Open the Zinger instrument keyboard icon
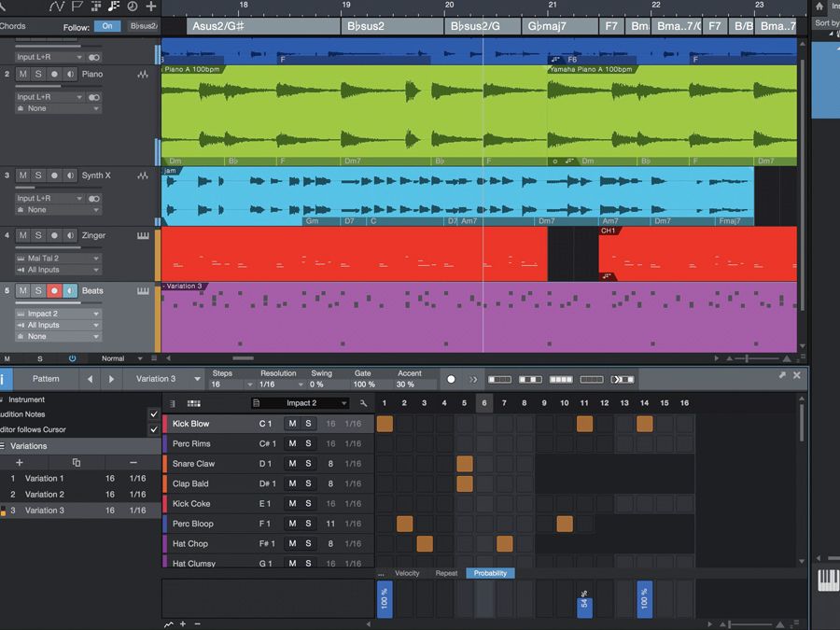Screen dimensions: 840x630 (143, 236)
